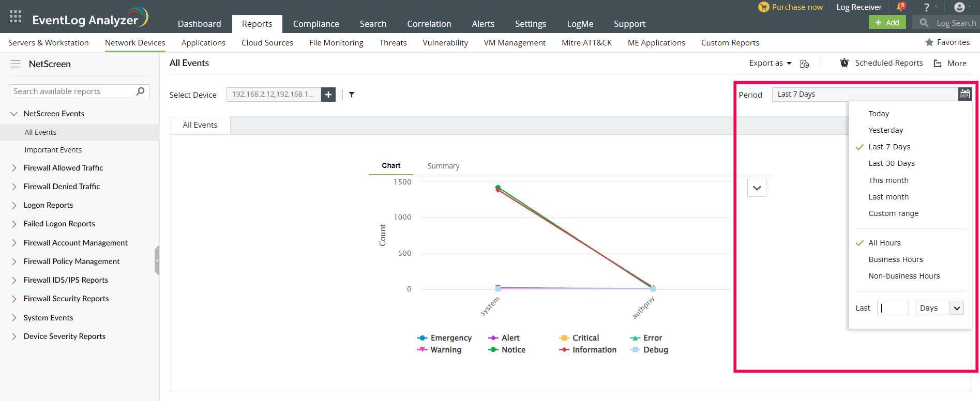Open Scheduled Reports
This screenshot has height=401, width=980.
click(x=888, y=63)
